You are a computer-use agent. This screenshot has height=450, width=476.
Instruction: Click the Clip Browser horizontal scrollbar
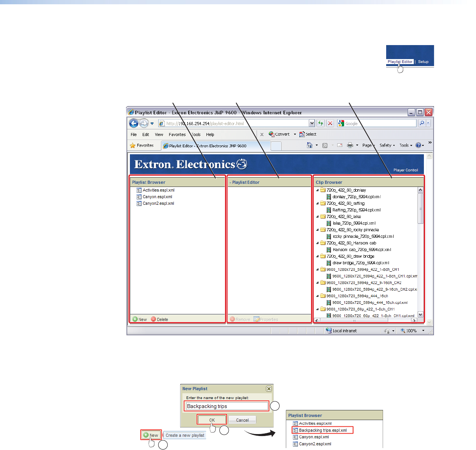point(366,321)
